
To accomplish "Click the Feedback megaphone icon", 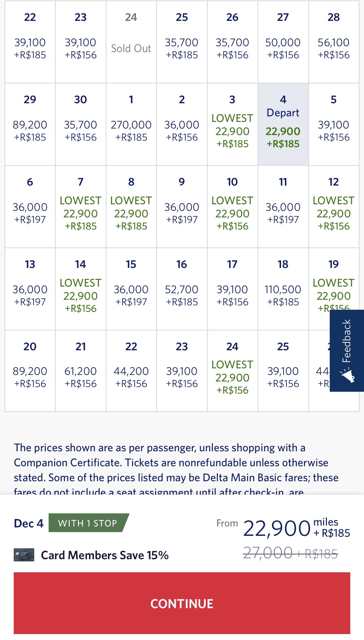I will [347, 375].
